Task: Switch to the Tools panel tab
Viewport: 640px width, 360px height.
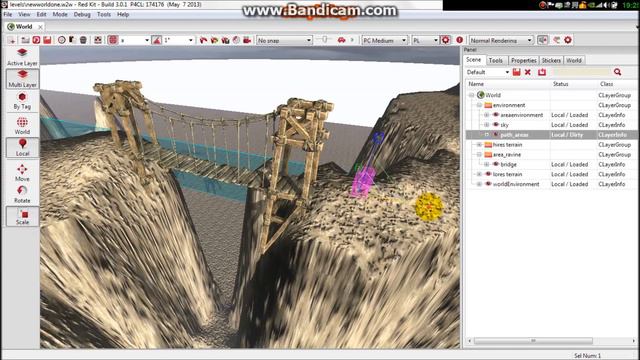Action: [x=496, y=60]
